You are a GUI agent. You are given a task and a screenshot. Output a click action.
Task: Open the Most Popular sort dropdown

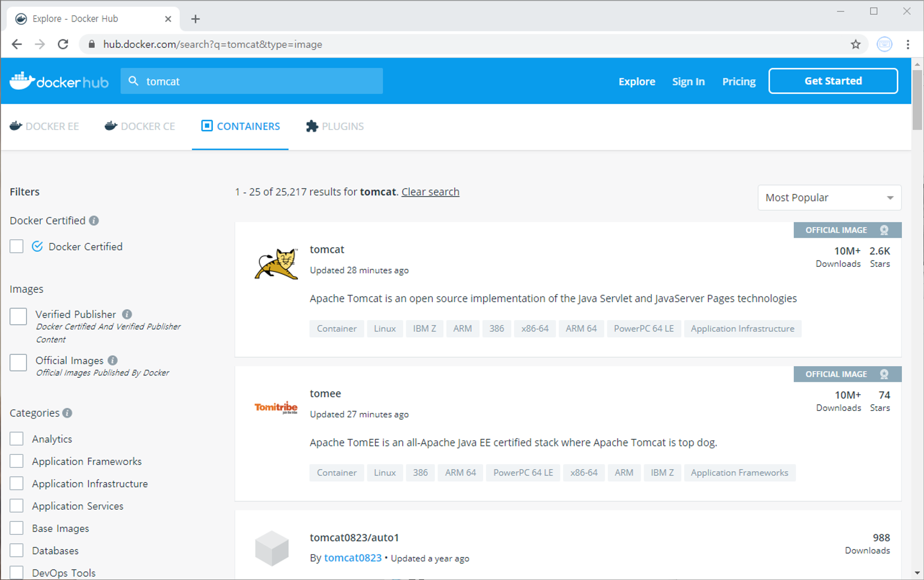829,198
